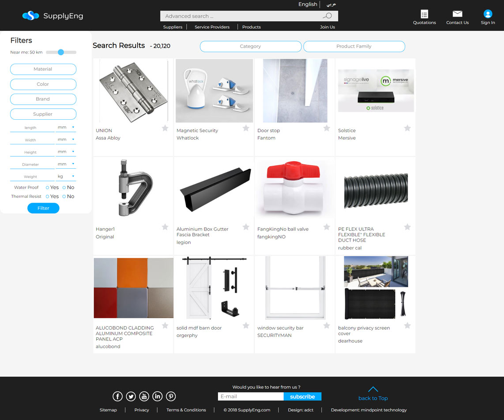Click the search magnifier icon
This screenshot has width=504, height=420.
(x=327, y=16)
